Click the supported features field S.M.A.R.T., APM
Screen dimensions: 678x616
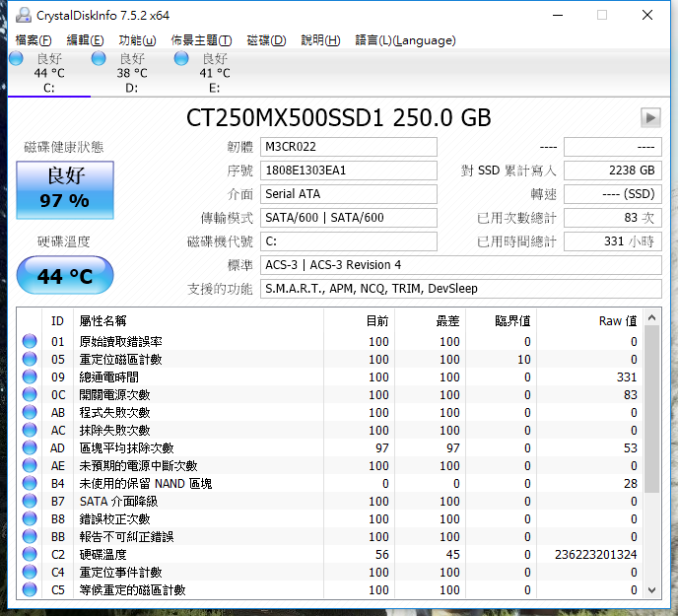point(461,289)
